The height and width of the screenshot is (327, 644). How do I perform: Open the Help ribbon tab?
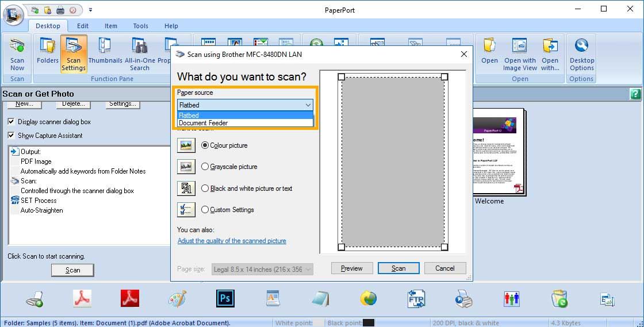tap(171, 26)
